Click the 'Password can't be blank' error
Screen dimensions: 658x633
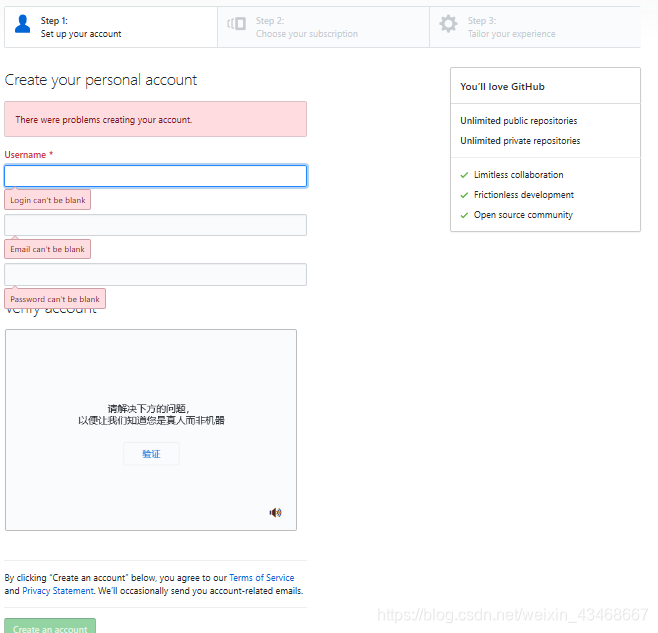[x=55, y=299]
